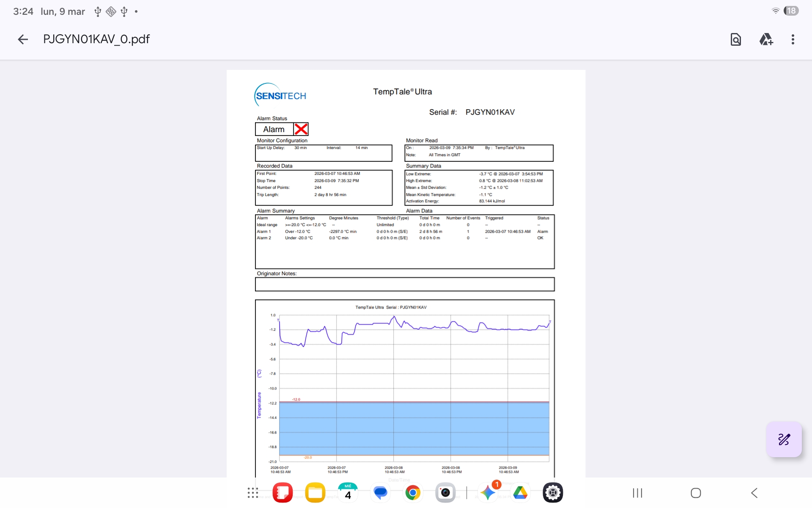Open Google Chrome from the taskbar
The width and height of the screenshot is (812, 508).
(413, 493)
